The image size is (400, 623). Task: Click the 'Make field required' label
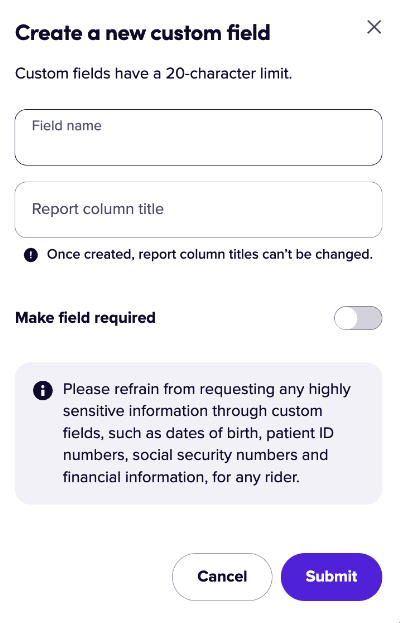click(x=85, y=318)
